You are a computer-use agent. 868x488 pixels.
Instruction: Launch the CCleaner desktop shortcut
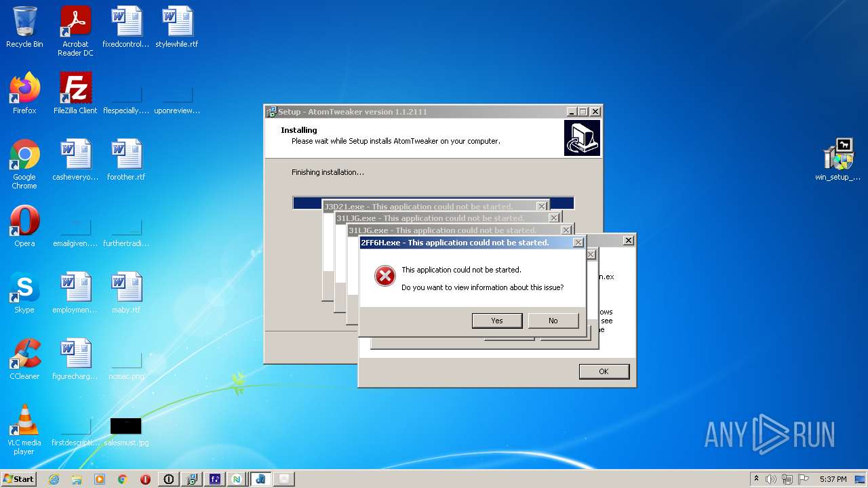click(x=24, y=359)
